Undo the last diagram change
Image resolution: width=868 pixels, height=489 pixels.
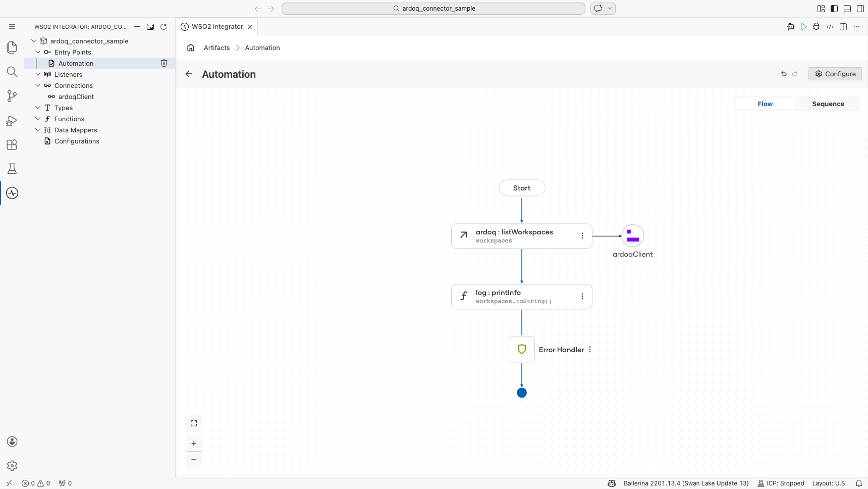point(784,74)
